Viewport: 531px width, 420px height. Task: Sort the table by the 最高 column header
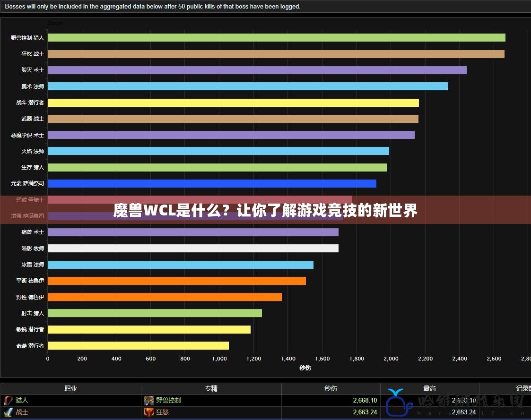(x=429, y=388)
